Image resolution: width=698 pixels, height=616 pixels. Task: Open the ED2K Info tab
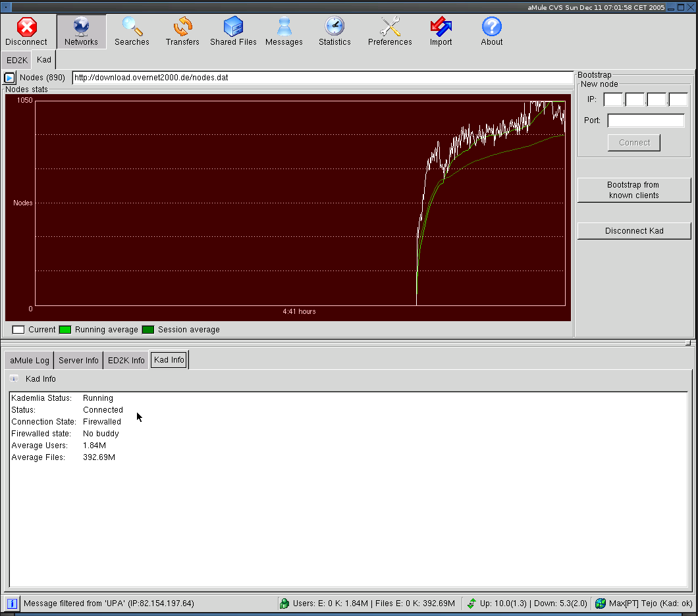click(126, 360)
